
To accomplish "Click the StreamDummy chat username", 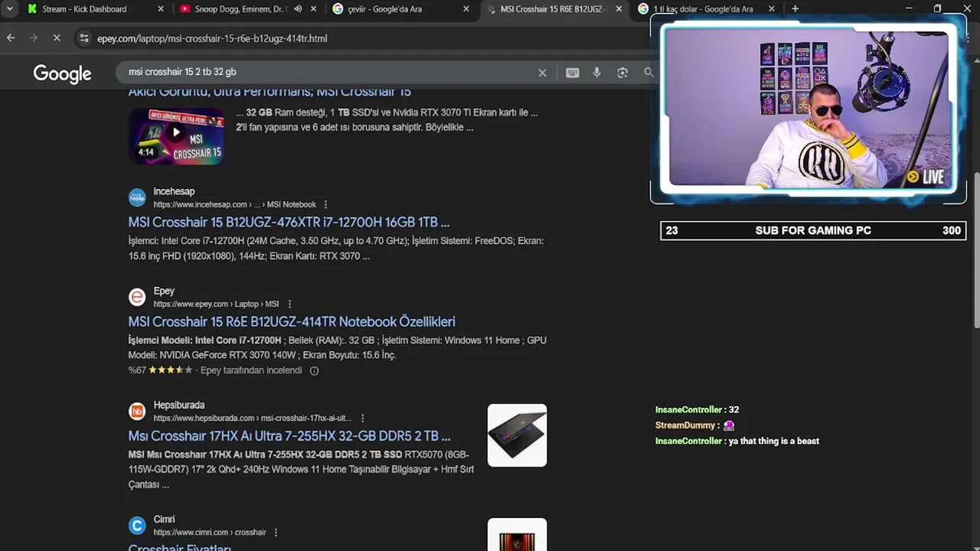I will coord(685,425).
